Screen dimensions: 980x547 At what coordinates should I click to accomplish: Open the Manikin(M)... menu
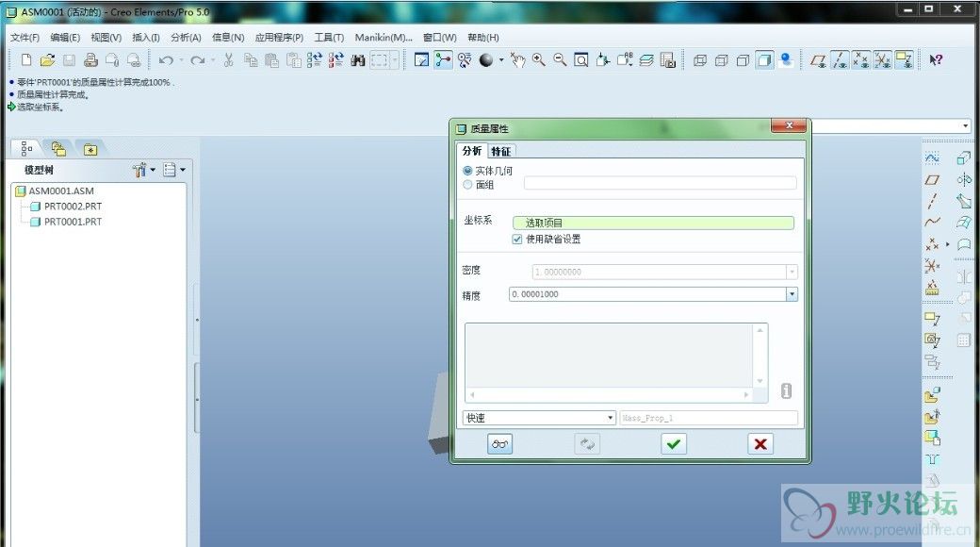384,38
